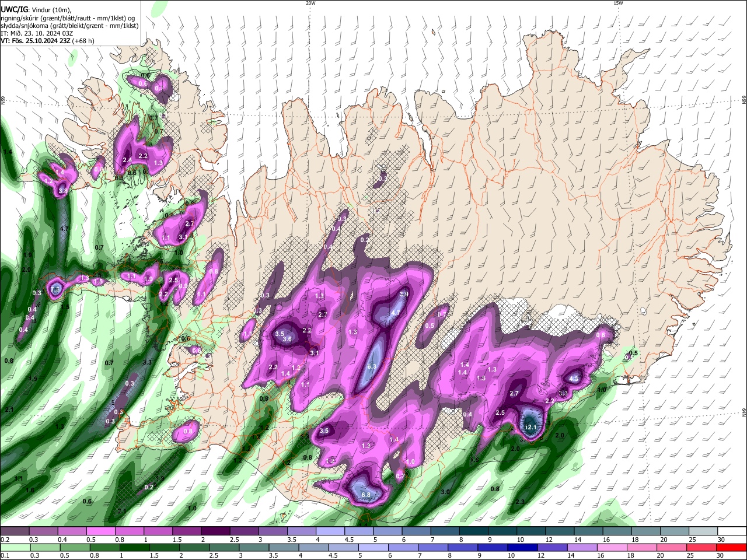Viewport: 747px width, 560px height.
Task: Click the UWC/IG title text
Action: click(x=14, y=9)
